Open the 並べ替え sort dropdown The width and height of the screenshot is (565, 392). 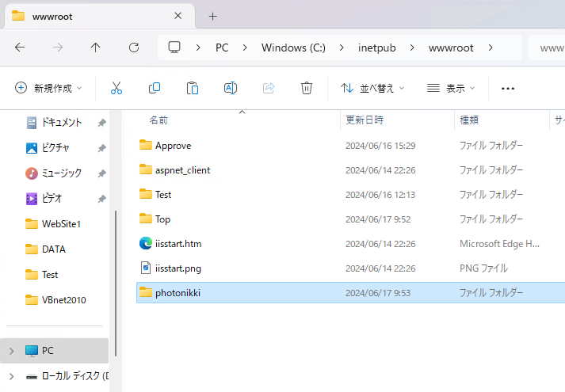click(372, 88)
